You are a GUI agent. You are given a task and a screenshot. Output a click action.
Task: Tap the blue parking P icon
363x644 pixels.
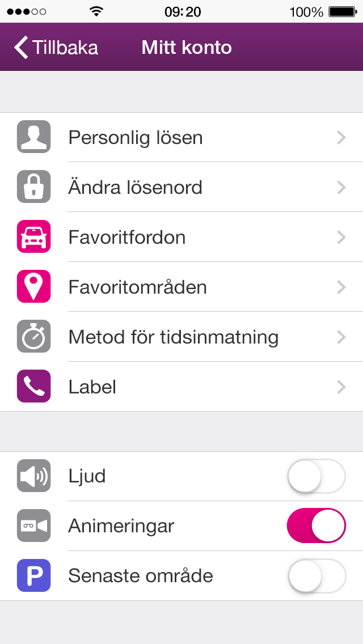[34, 576]
